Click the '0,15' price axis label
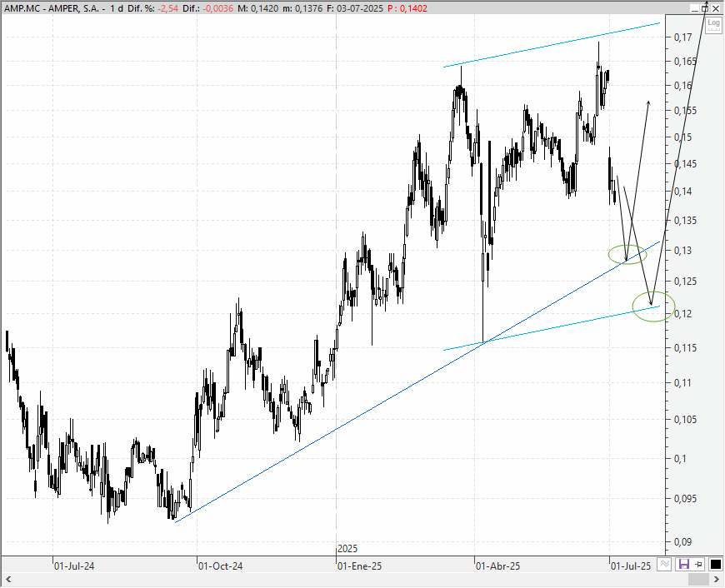This screenshot has width=725, height=588. pyautogui.click(x=683, y=137)
